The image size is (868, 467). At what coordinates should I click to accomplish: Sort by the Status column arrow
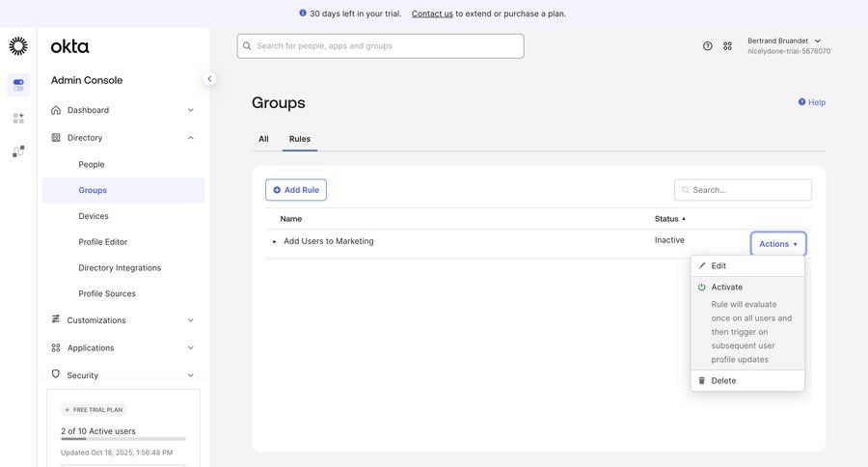684,219
